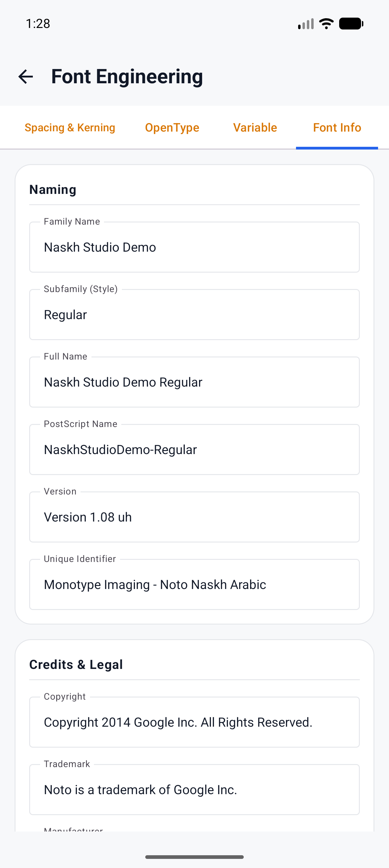The height and width of the screenshot is (868, 389).
Task: Tap the back arrow icon
Action: [26, 77]
